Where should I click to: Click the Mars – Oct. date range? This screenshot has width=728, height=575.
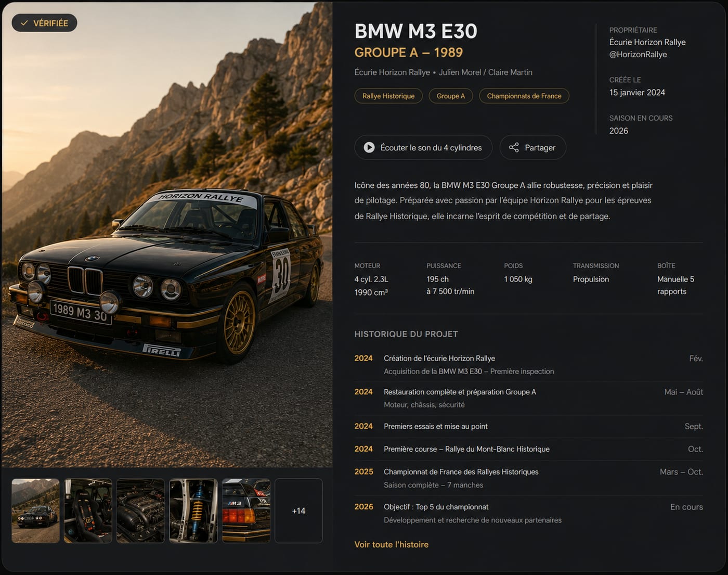coord(681,472)
